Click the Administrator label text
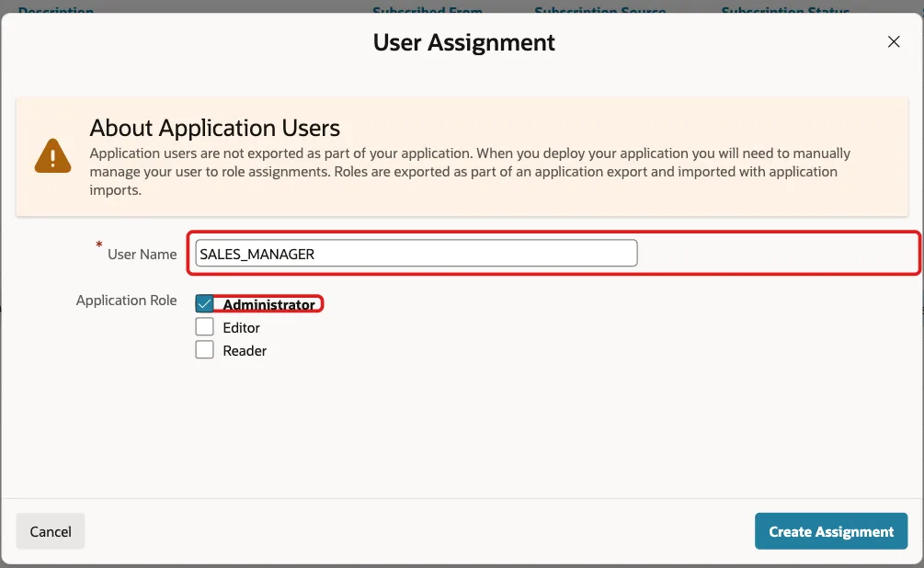Image resolution: width=924 pixels, height=568 pixels. (268, 304)
